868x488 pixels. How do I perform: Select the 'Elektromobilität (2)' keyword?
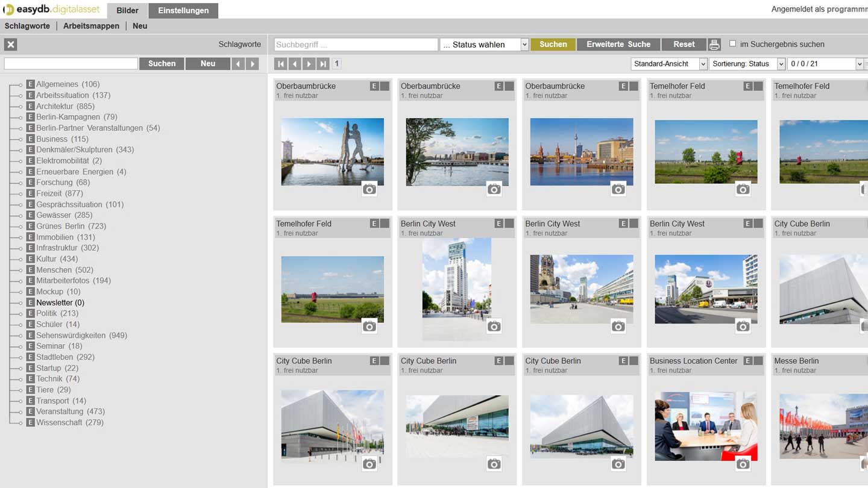(69, 161)
